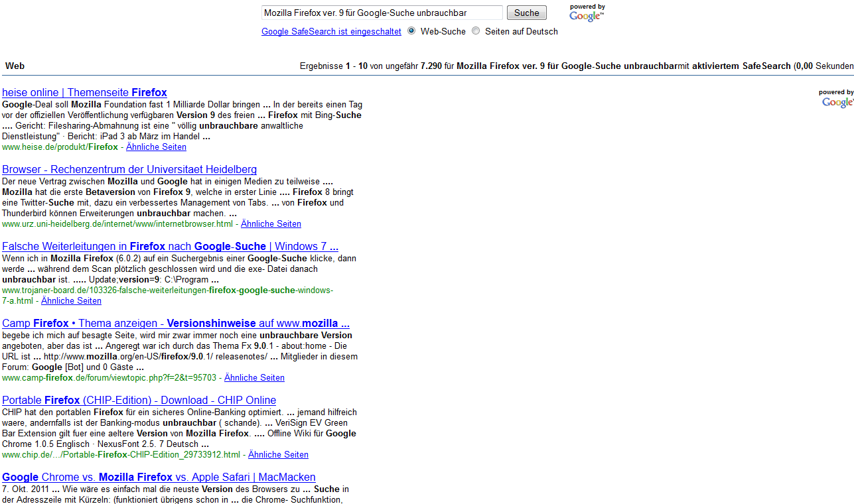Click Ähnliche Seiten for the camp-firefox.de result
854x504 pixels.
tap(254, 377)
